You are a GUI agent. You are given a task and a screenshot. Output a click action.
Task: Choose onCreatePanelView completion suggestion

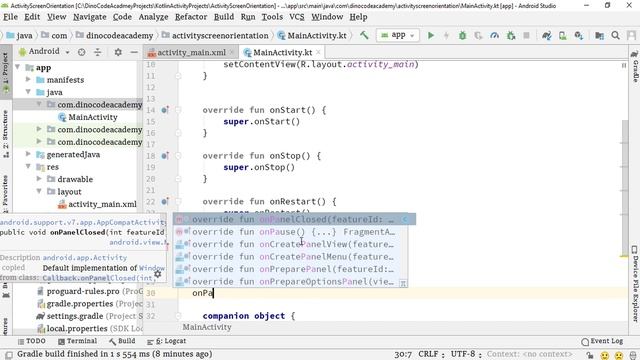[x=290, y=244]
